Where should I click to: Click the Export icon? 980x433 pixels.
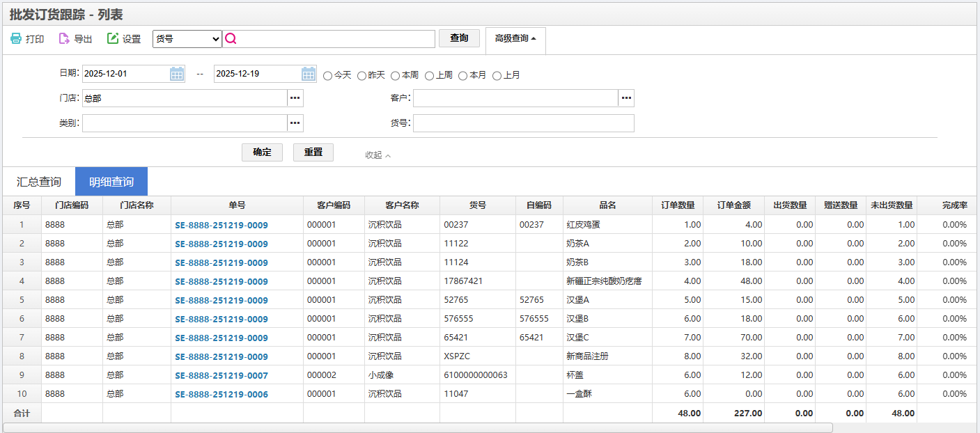coord(64,39)
